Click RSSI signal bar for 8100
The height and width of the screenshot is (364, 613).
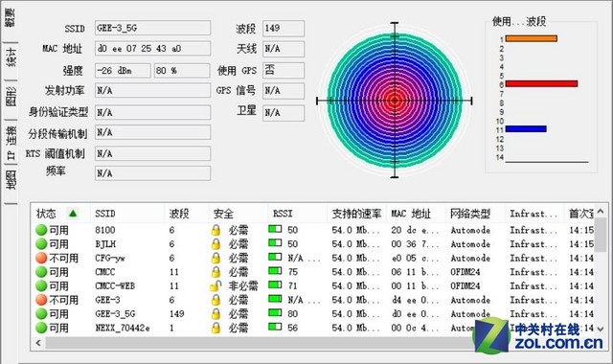[275, 229]
